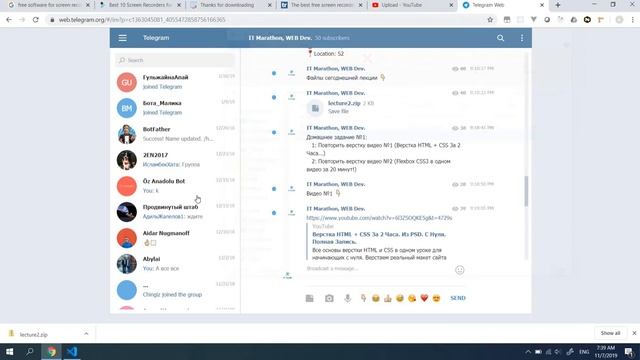This screenshot has height=360, width=640.
Task: Open the emoji smiley picker in message box
Action: tap(460, 270)
